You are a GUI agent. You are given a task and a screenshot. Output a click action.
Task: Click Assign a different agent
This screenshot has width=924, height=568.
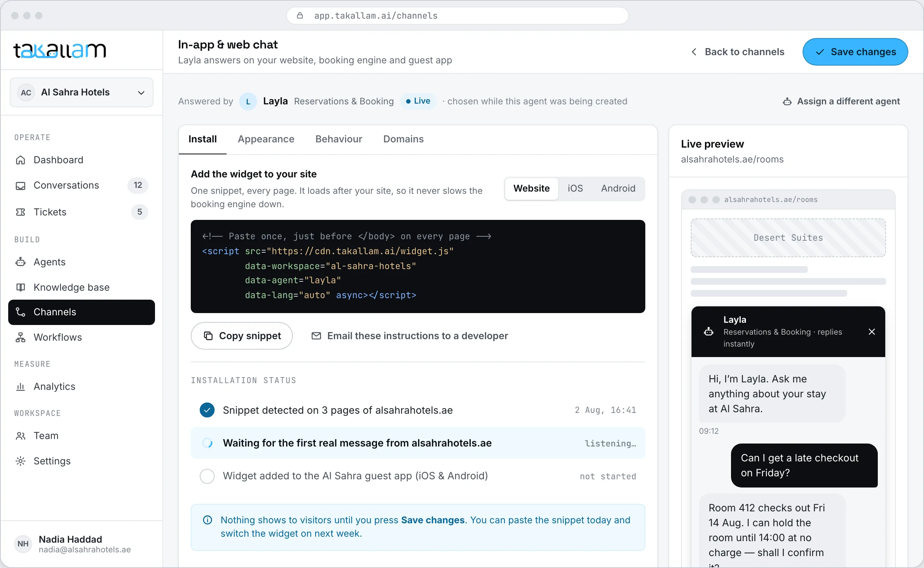(841, 101)
